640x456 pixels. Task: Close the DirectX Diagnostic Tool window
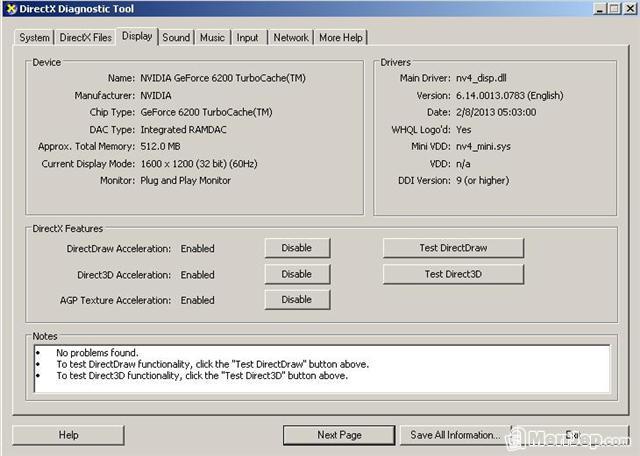coord(630,9)
